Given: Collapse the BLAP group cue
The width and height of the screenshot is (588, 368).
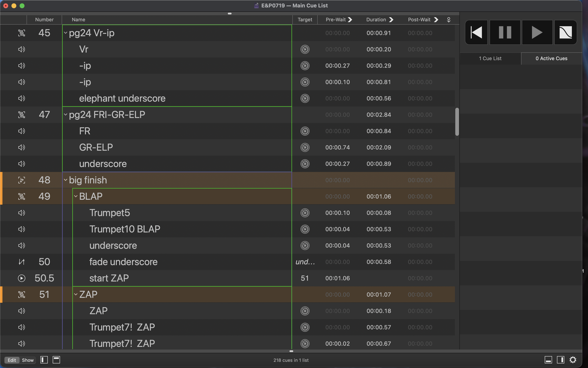Looking at the screenshot, I should click(75, 196).
